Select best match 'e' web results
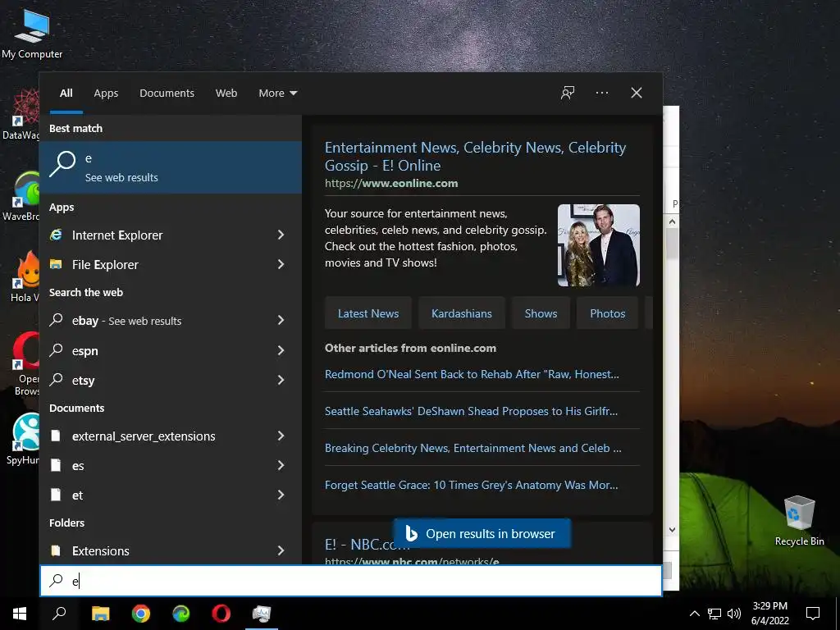Screen dimensions: 840x630 coord(171,167)
